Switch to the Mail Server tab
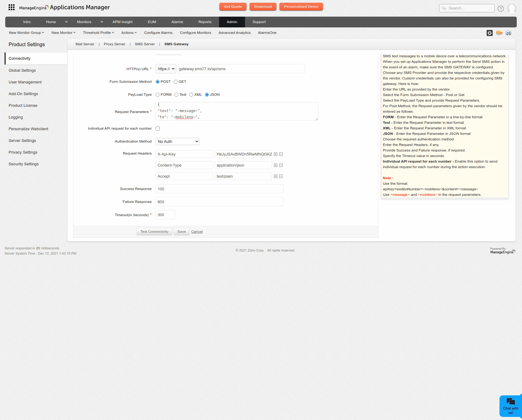Screen dimensions: 522x420 tap(85, 44)
